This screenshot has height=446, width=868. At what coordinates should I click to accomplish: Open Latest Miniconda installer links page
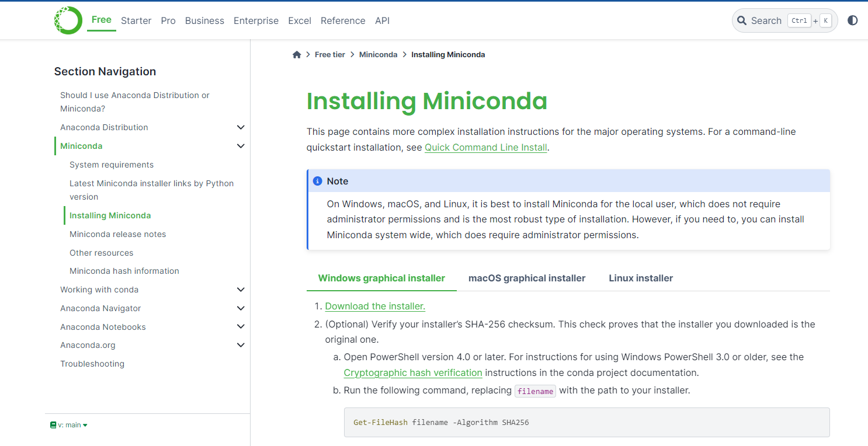point(151,190)
